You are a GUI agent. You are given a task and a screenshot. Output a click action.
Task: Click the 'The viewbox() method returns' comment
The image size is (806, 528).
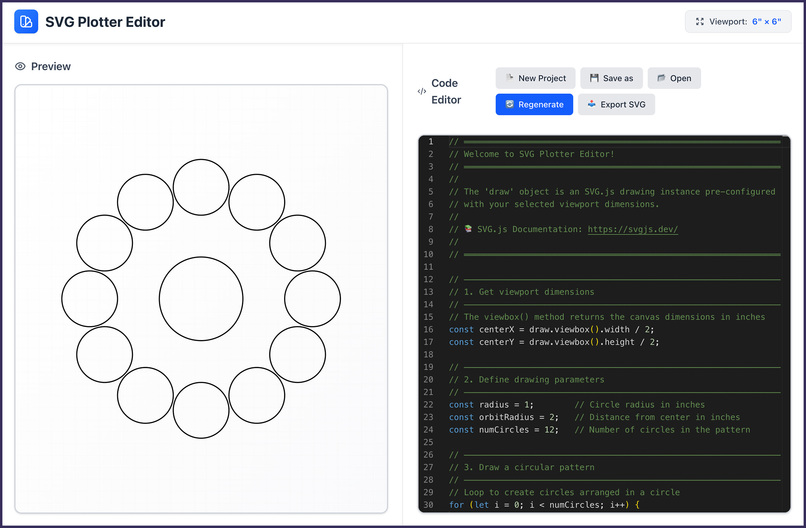[607, 317]
